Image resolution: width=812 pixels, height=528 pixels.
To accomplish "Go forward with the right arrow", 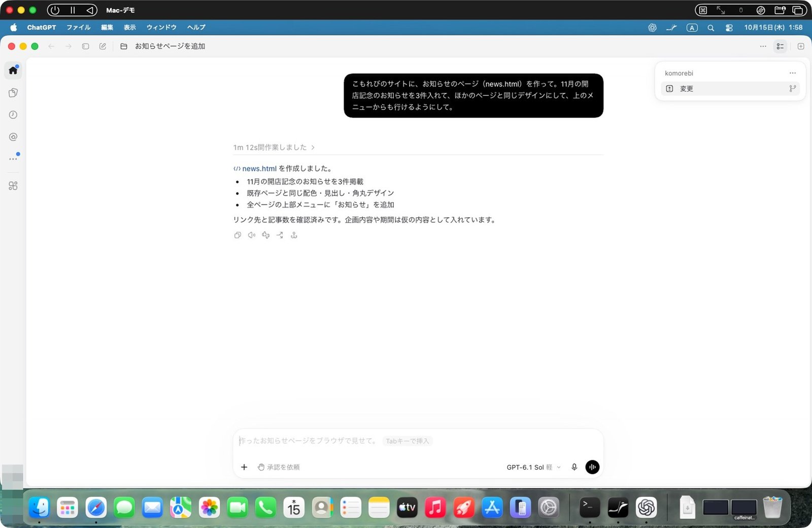I will [69, 46].
